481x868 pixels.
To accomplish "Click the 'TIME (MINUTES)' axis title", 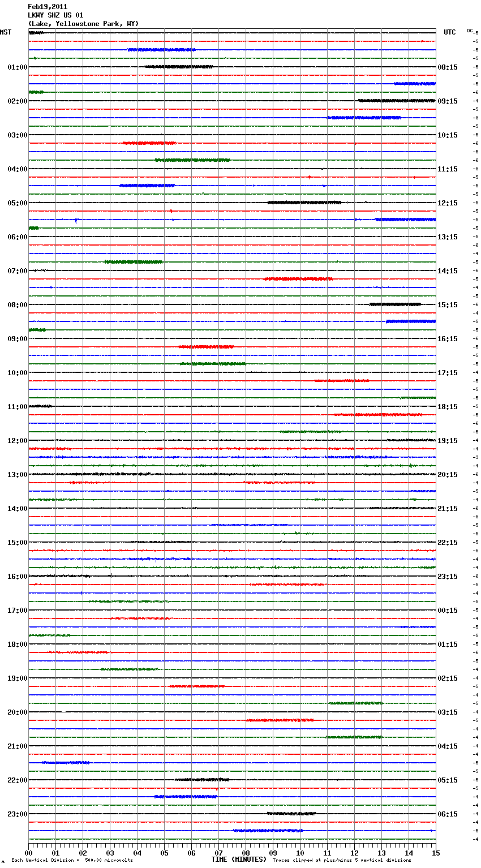I will 239,860.
